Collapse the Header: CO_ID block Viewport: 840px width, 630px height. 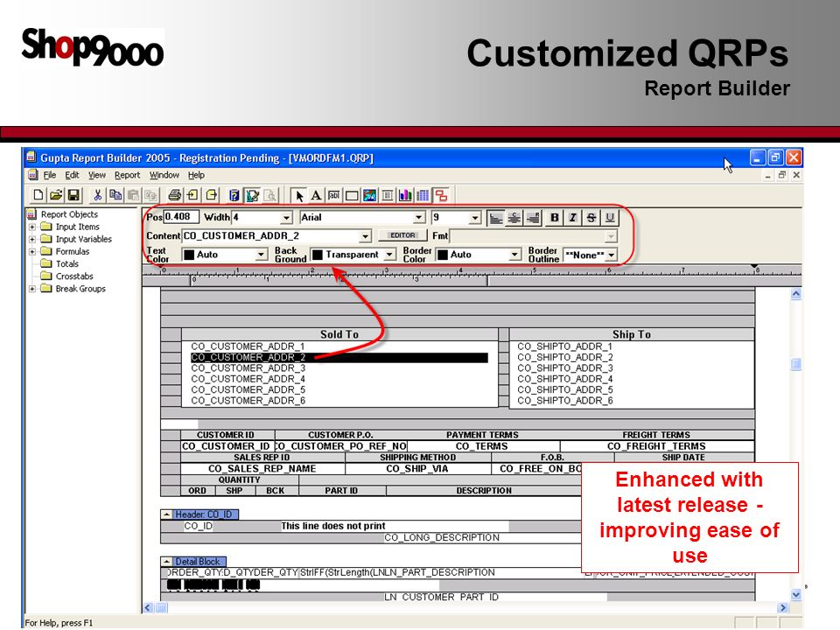coord(166,514)
